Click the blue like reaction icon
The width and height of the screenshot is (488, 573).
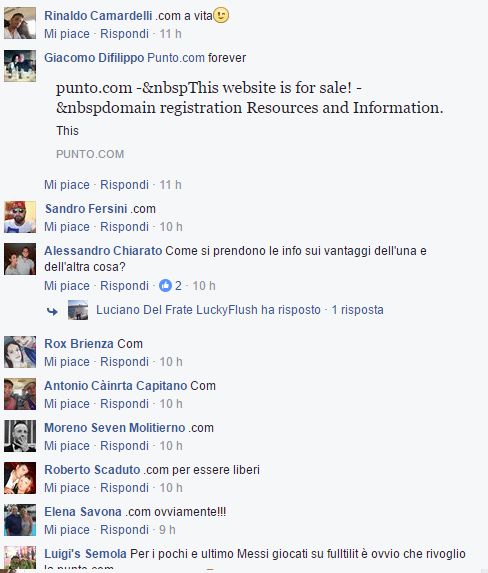tap(165, 286)
